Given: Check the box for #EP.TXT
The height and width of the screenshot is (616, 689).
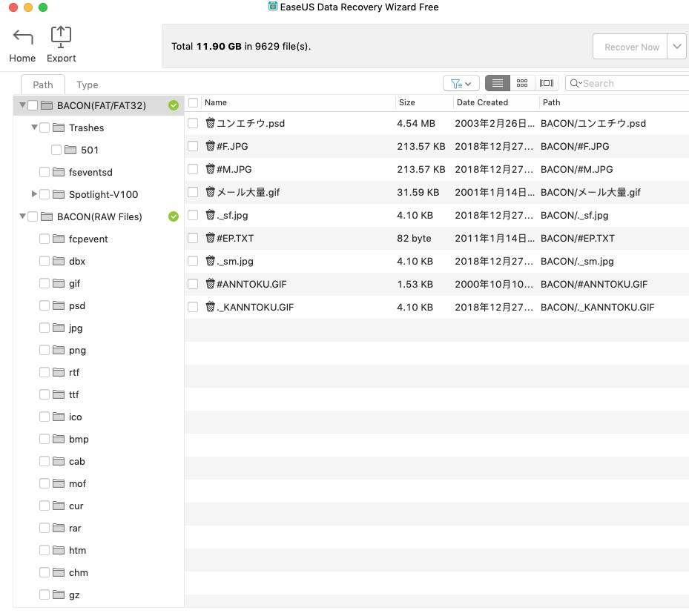Looking at the screenshot, I should [193, 238].
